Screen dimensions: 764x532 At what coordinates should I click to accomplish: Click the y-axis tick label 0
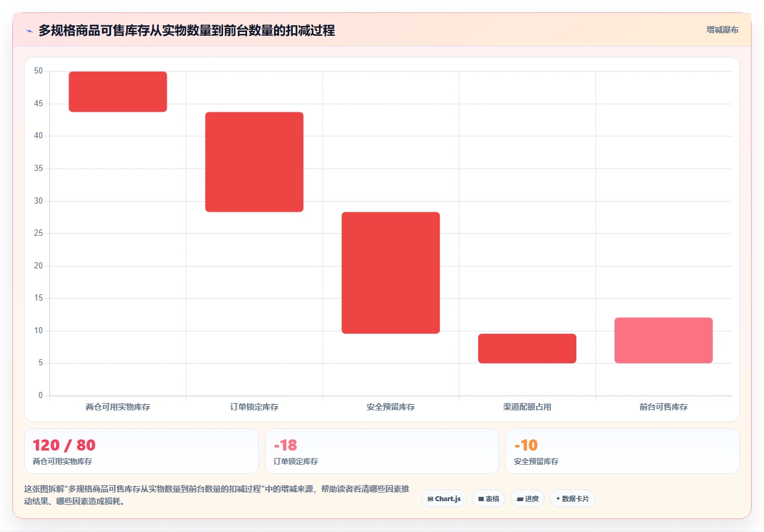(x=41, y=396)
